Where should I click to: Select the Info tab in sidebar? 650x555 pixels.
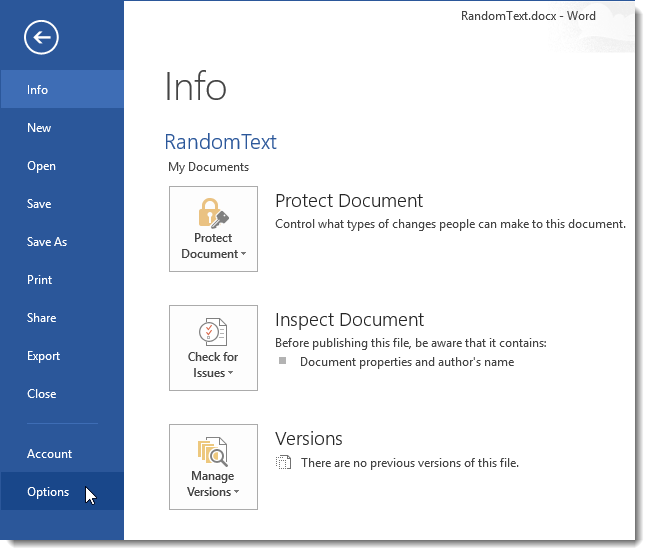(62, 90)
